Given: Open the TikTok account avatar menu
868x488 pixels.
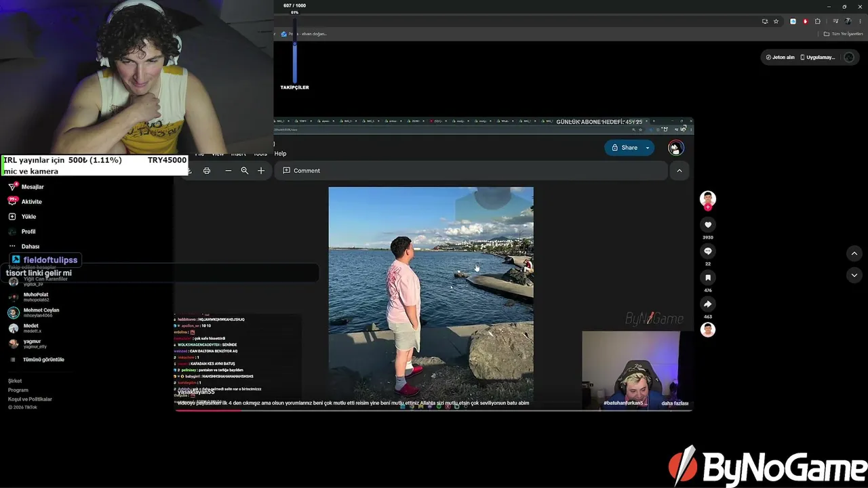Looking at the screenshot, I should pyautogui.click(x=848, y=58).
